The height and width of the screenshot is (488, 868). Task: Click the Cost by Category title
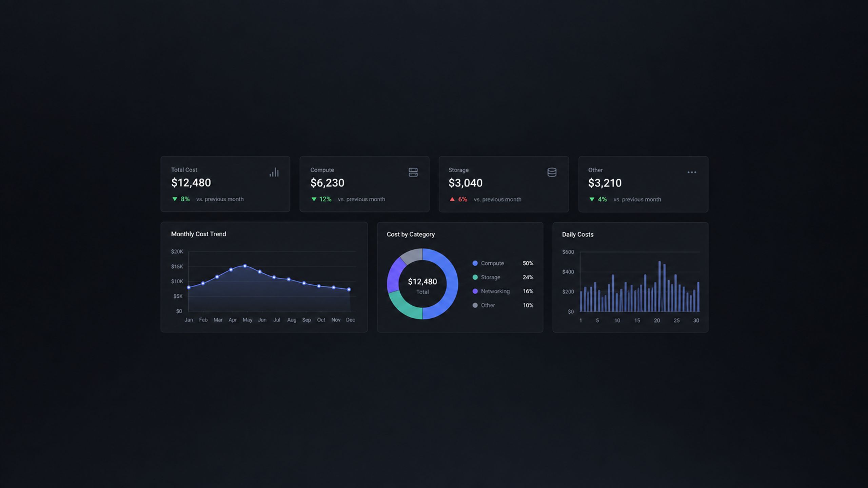point(411,235)
